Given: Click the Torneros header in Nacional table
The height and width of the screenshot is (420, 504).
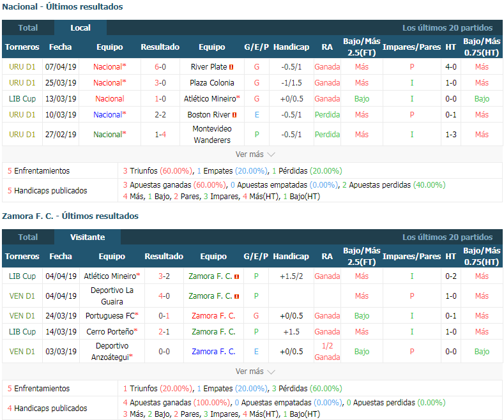Looking at the screenshot, I should pos(22,47).
